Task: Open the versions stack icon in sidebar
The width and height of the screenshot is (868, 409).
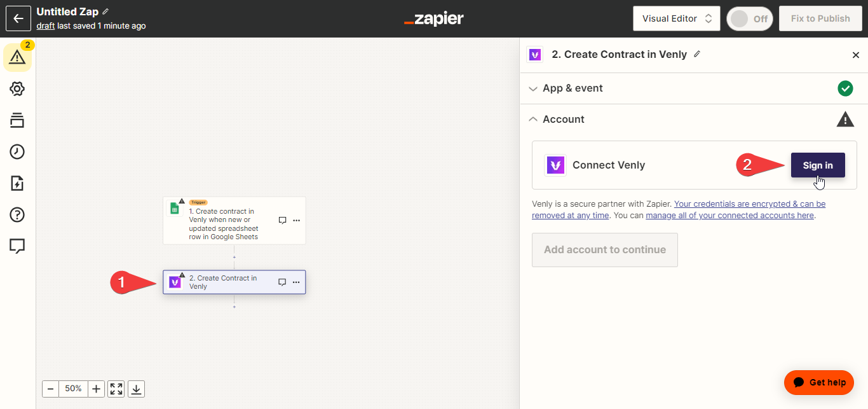Action: [x=17, y=120]
